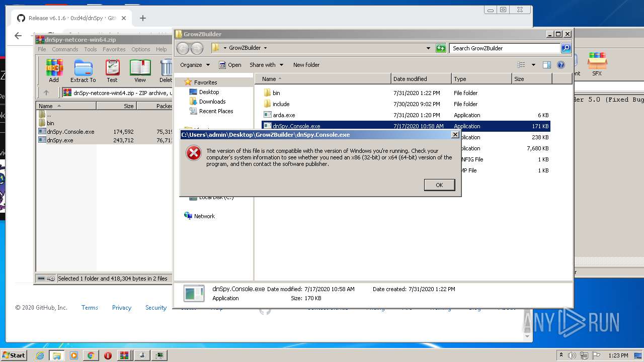Open Internet Explorer from the taskbar

click(40, 355)
